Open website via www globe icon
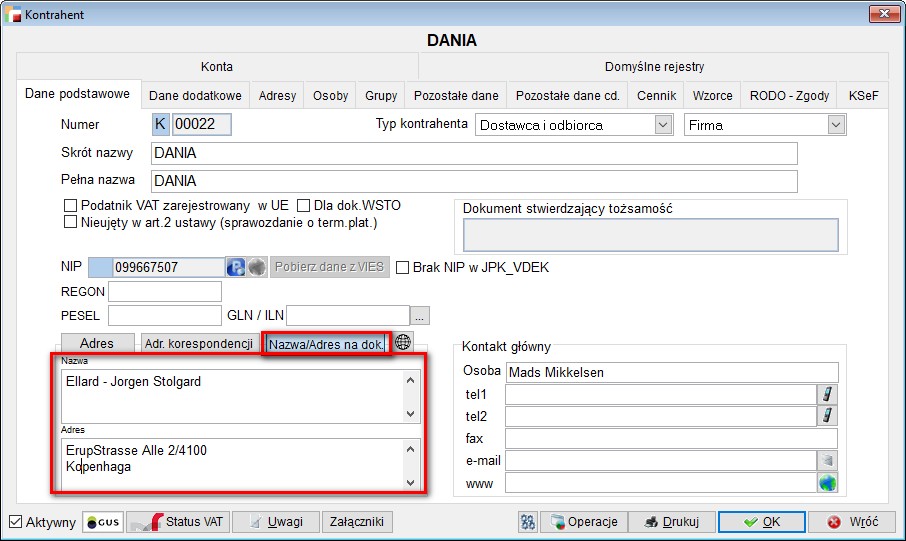This screenshot has width=906, height=541. [x=828, y=483]
